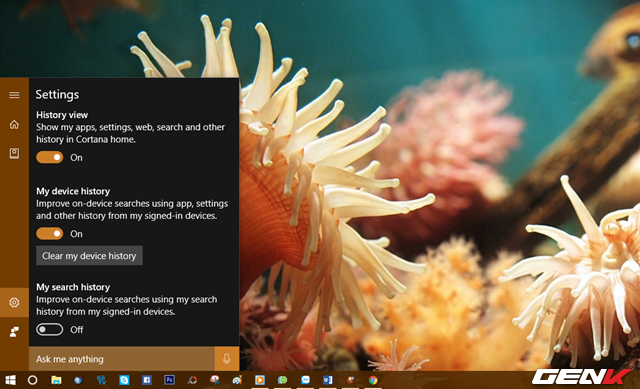Image resolution: width=640 pixels, height=389 pixels.
Task: Turn off My device history toggle
Action: pyautogui.click(x=49, y=233)
